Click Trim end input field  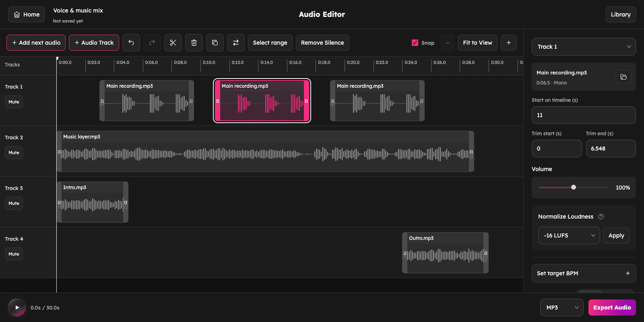coord(611,149)
